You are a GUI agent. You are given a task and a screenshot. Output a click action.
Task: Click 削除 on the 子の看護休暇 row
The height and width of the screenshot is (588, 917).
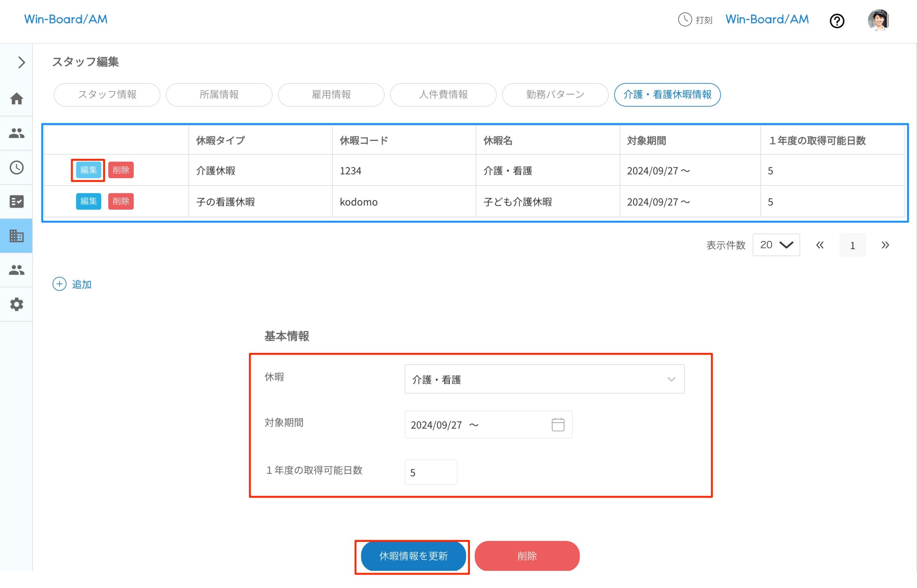point(121,201)
